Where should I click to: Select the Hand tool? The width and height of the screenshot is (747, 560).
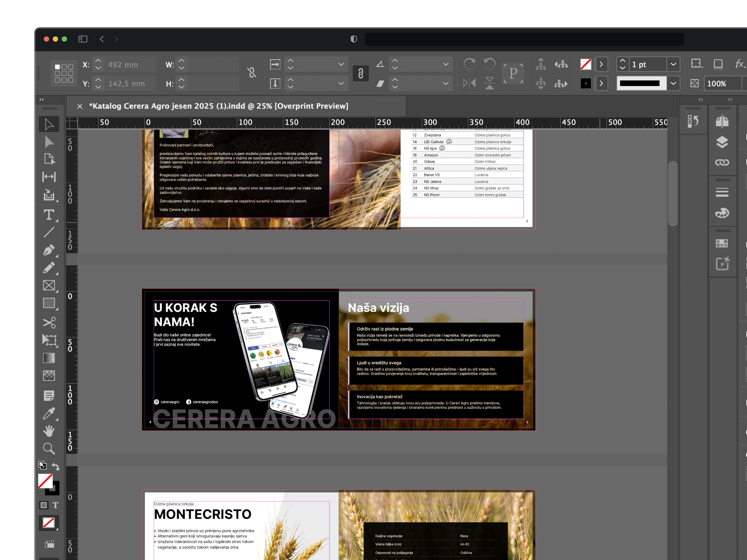(x=49, y=431)
